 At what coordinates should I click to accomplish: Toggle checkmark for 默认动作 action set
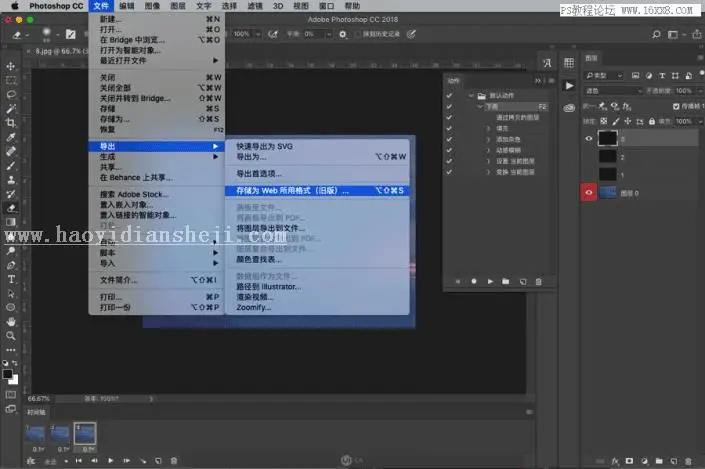449,96
